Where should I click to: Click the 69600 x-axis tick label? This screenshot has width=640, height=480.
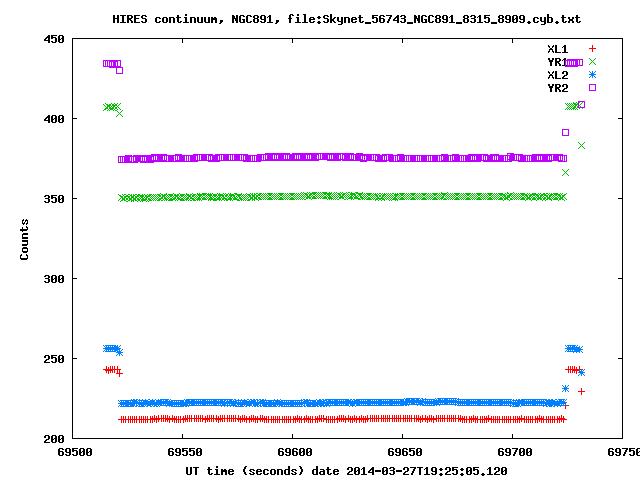point(295,452)
